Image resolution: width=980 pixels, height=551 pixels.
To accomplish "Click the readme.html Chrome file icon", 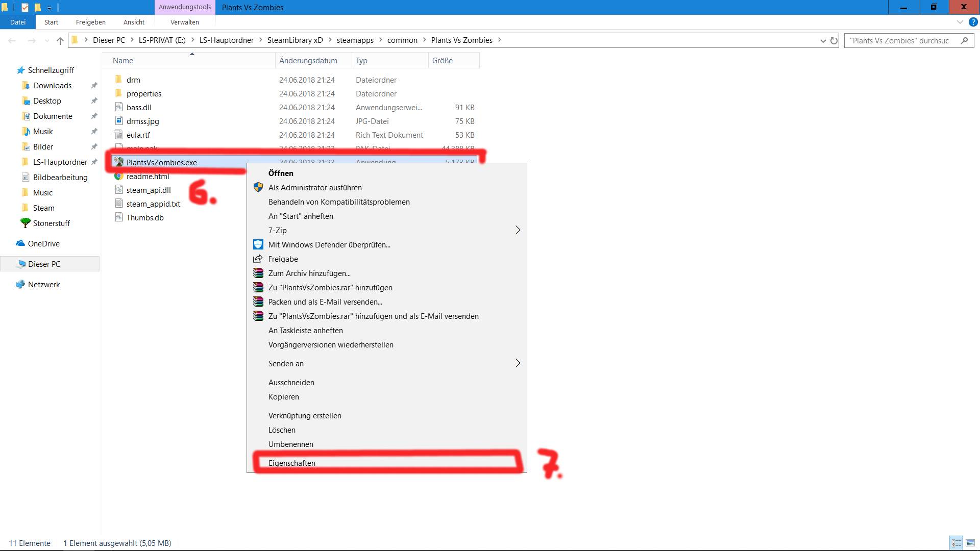I will 118,177.
